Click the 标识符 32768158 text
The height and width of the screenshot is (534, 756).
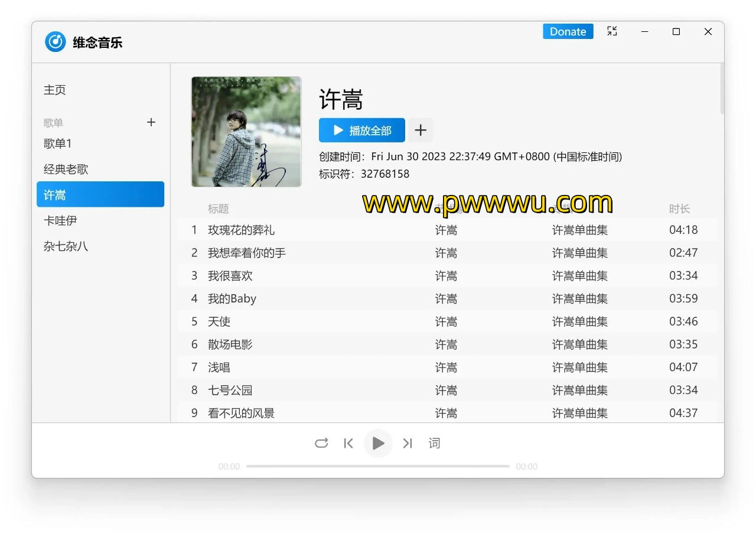click(364, 174)
